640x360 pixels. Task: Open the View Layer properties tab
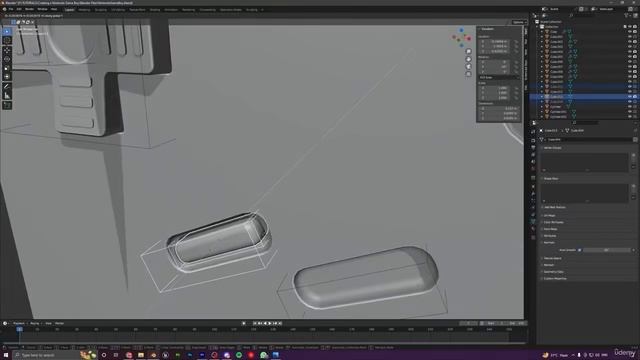[533, 155]
